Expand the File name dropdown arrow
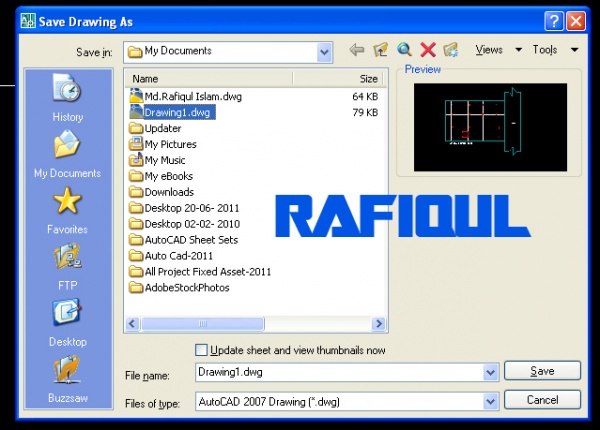Viewport: 600px width, 430px height. (491, 372)
